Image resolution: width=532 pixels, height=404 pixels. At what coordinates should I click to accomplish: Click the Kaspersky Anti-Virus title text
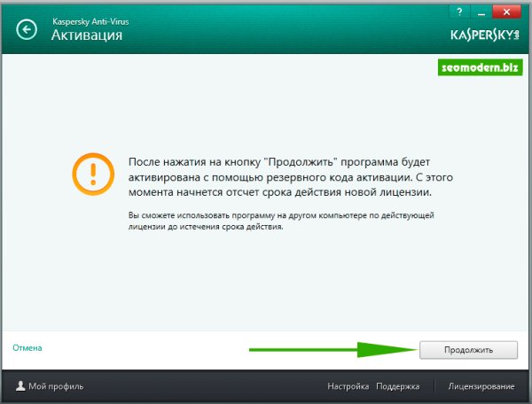pyautogui.click(x=90, y=21)
